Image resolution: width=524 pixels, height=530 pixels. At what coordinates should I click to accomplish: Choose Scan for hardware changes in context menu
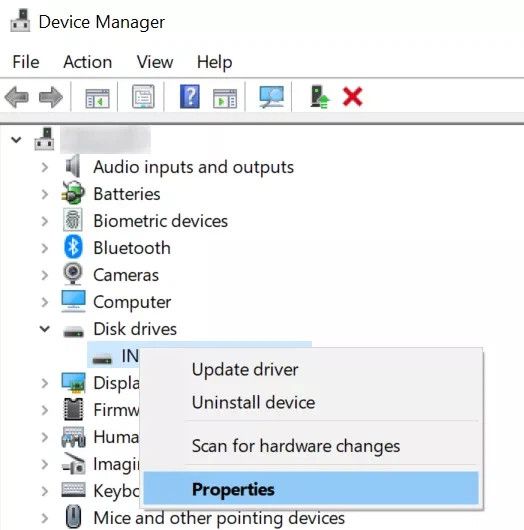coord(311,446)
